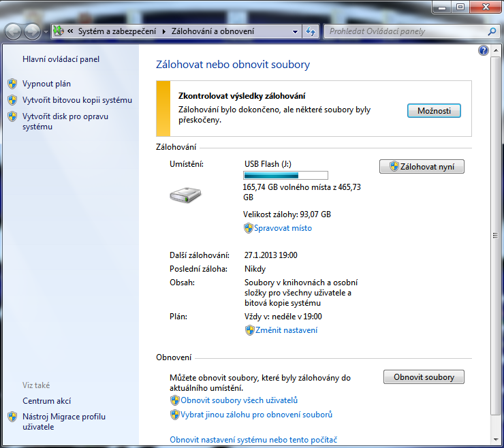This screenshot has height=448, width=504.
Task: Select Systém a zabezpečení breadcrumb
Action: tap(117, 31)
